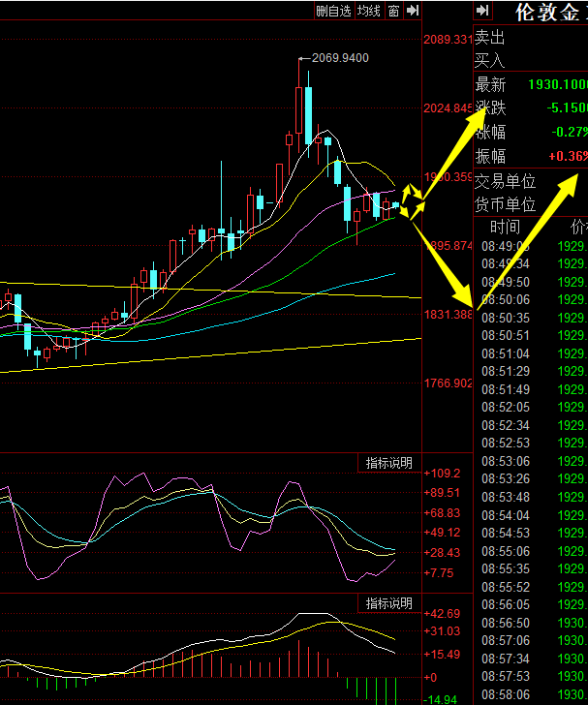Click the 货币单位 label
Viewport: 588px width, 705px height.
(506, 204)
